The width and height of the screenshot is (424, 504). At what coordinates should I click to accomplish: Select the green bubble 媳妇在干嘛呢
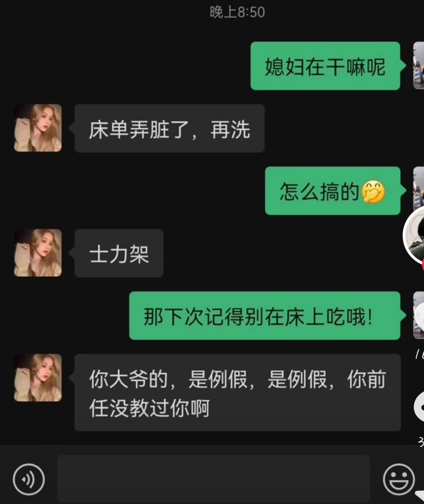click(325, 66)
